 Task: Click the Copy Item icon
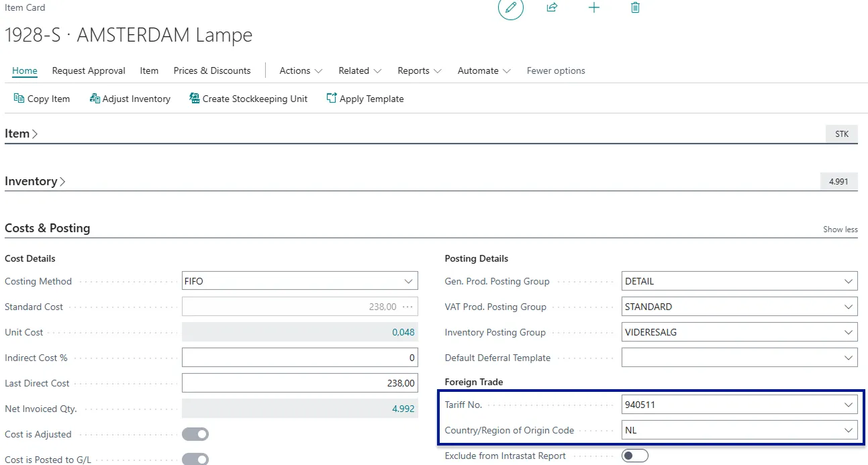tap(19, 99)
